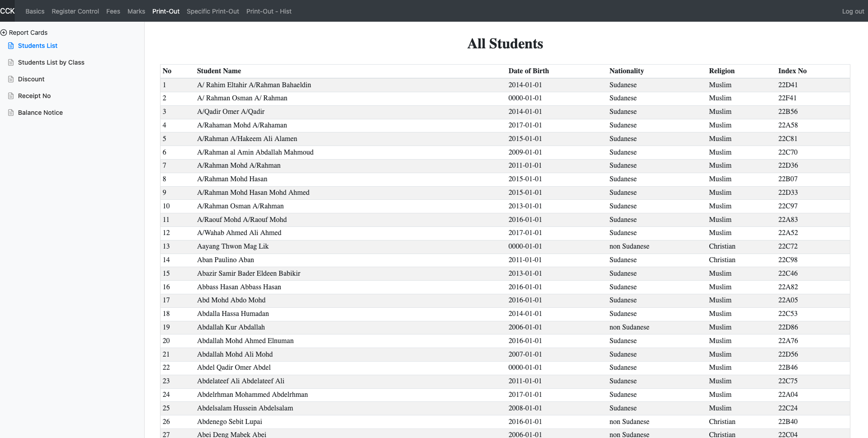Screen dimensions: 868x438
Task: Click the Balance Notice document icon
Action: (x=11, y=113)
